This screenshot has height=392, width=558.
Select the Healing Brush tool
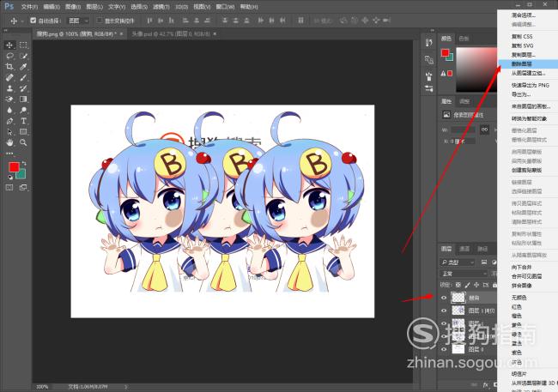coord(9,77)
